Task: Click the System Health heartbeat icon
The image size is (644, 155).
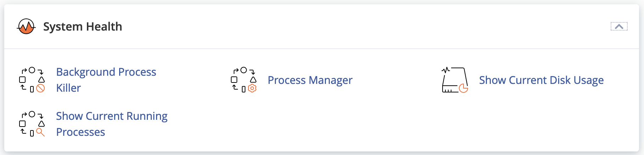Action: click(26, 27)
